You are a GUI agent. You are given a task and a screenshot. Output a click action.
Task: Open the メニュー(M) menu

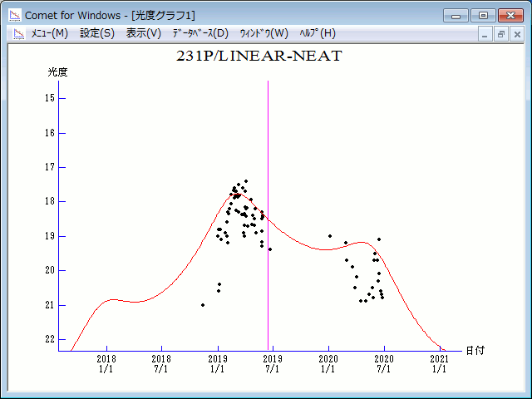coord(50,33)
